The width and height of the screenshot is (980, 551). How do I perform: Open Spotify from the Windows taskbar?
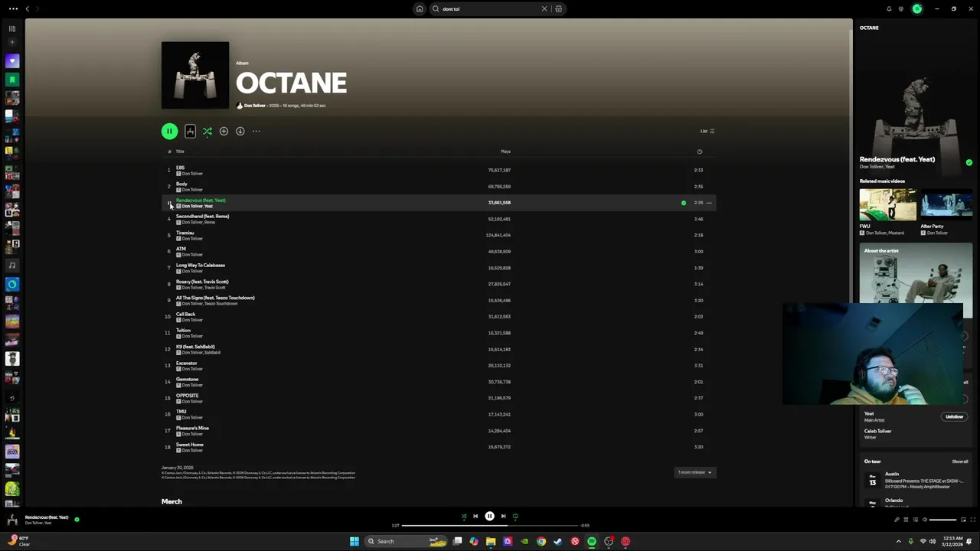592,542
